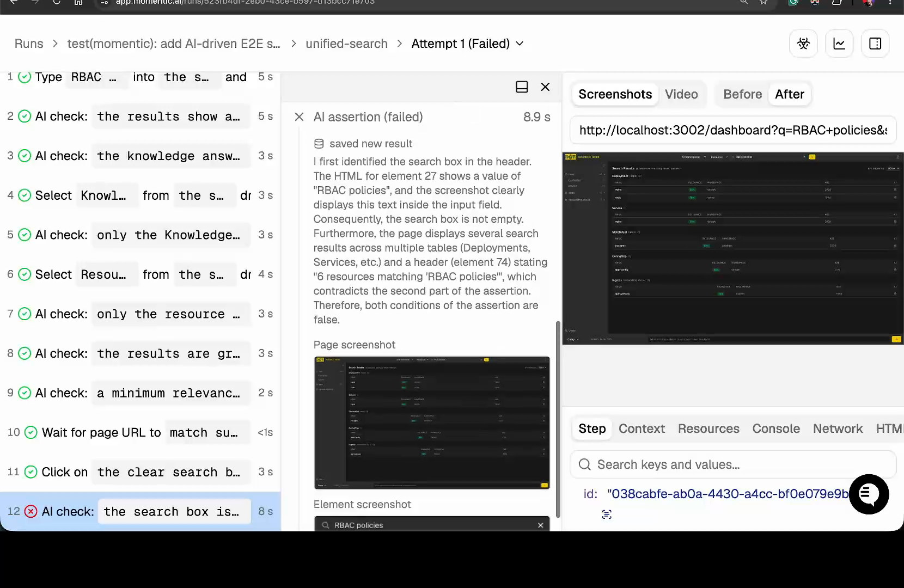Open the Step tab
This screenshot has height=588, width=904.
[592, 429]
